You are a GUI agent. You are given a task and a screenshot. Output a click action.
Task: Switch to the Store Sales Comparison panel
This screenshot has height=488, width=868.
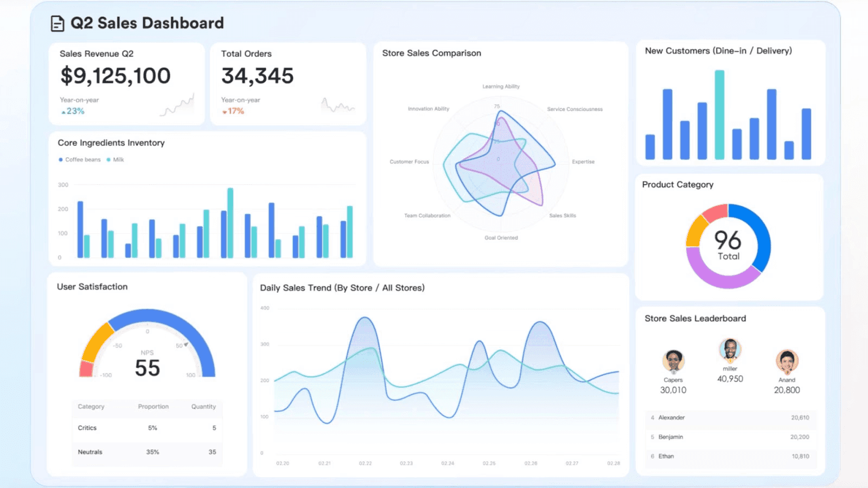coord(431,53)
